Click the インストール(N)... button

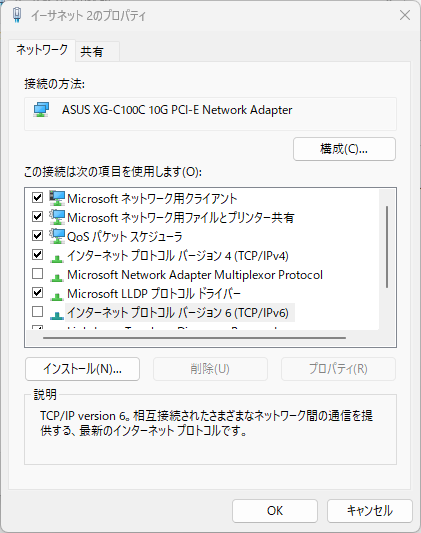tap(82, 369)
